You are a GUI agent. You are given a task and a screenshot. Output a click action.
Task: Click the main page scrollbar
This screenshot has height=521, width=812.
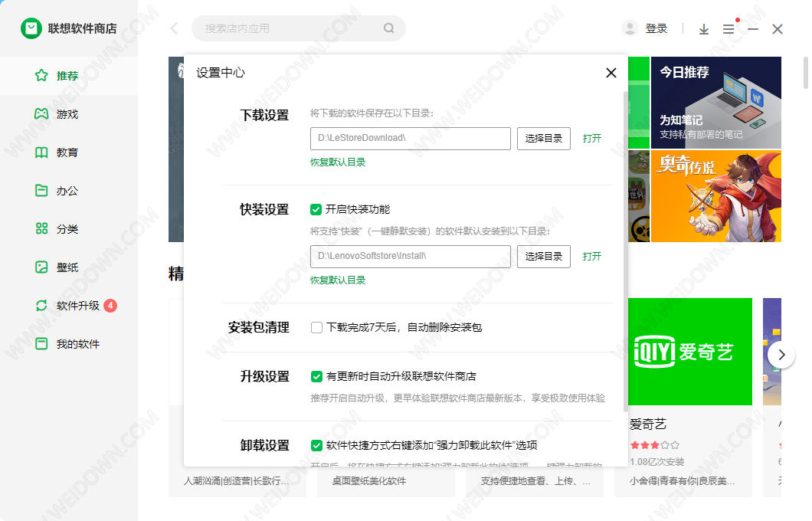806,73
